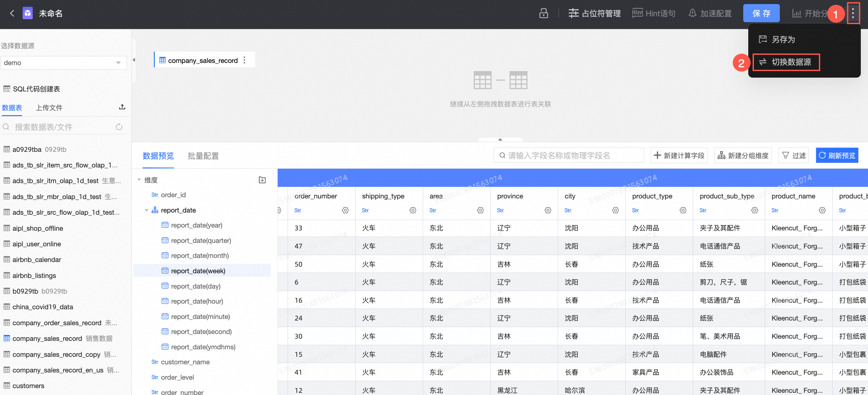
Task: Refresh the table list with circular icon
Action: (x=119, y=127)
